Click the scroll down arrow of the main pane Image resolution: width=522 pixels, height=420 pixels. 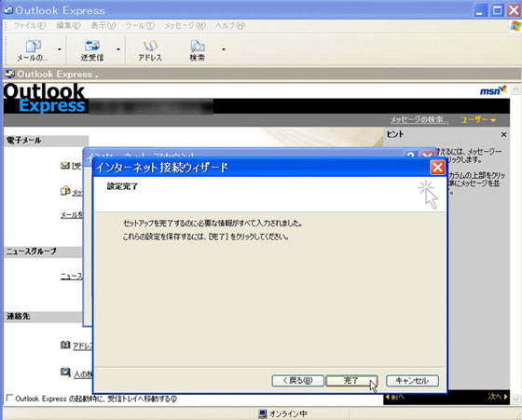[x=515, y=399]
